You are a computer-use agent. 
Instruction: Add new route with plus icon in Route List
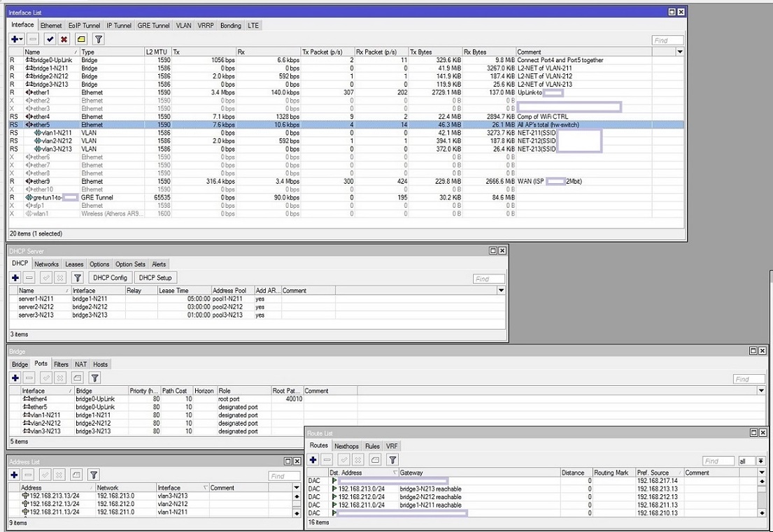tap(313, 459)
